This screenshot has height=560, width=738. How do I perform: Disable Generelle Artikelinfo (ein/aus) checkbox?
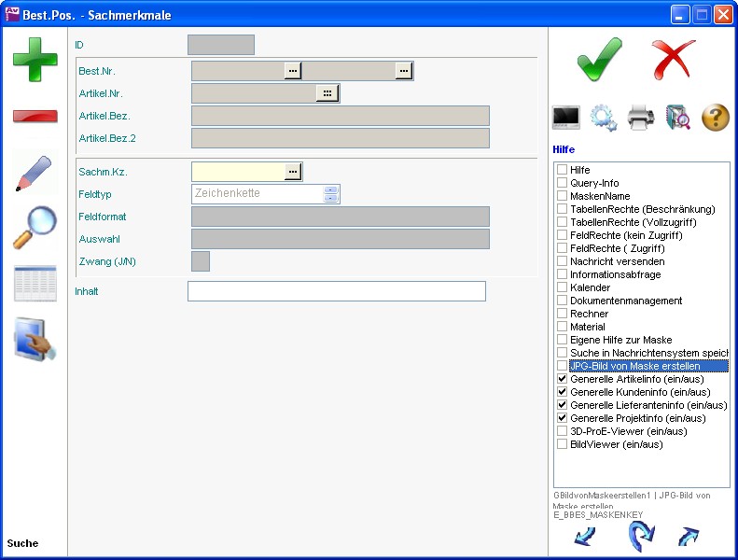(563, 380)
